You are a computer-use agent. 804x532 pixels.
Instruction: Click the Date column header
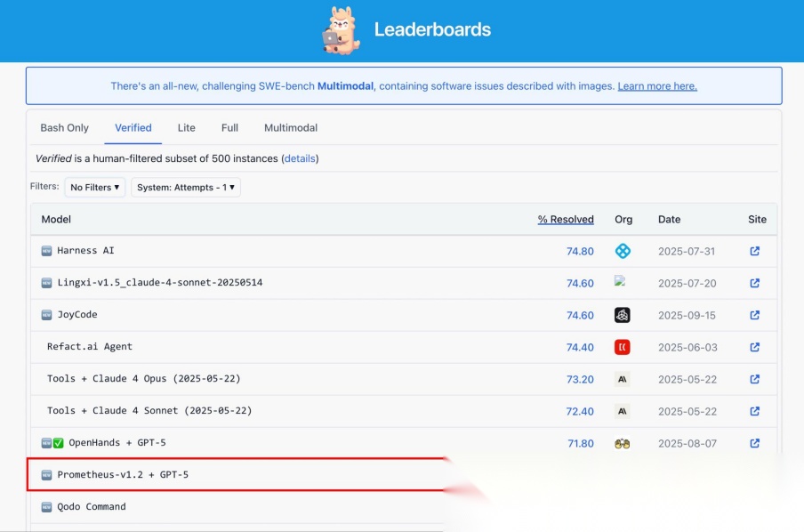[x=669, y=220]
